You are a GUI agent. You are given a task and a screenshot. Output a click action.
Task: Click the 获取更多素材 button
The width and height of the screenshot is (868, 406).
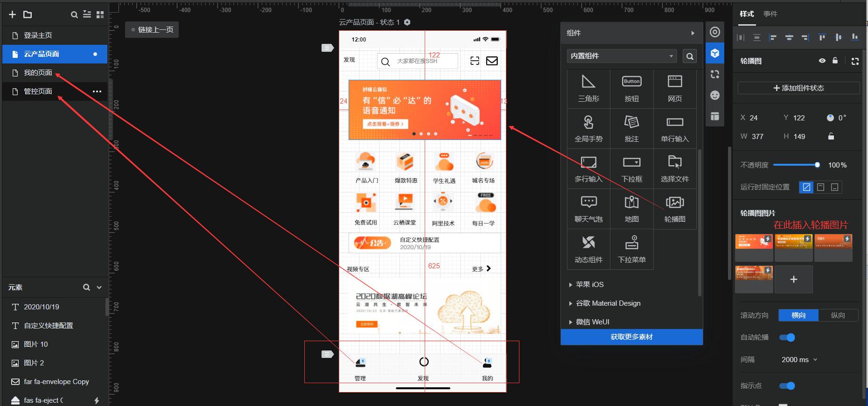(x=632, y=337)
